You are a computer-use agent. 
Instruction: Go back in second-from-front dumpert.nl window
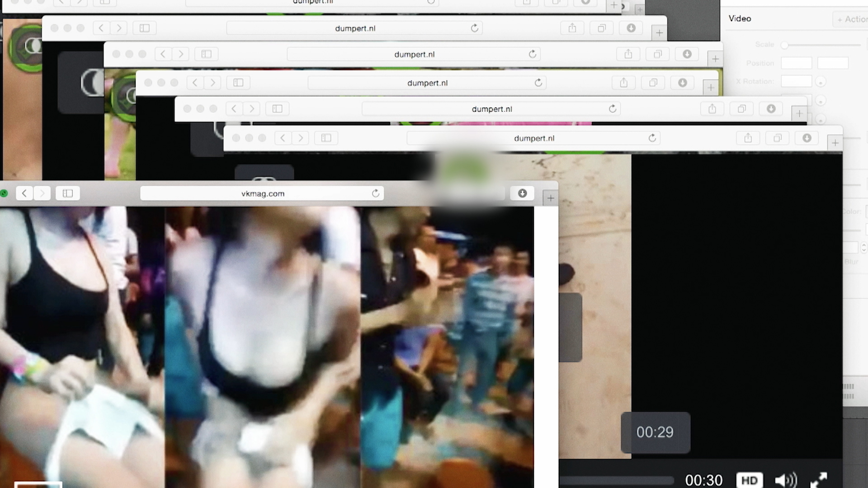point(234,108)
